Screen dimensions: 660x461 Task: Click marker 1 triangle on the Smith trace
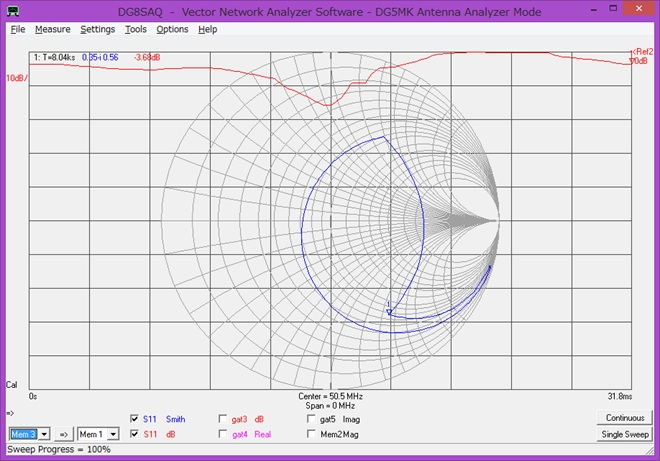click(x=389, y=311)
